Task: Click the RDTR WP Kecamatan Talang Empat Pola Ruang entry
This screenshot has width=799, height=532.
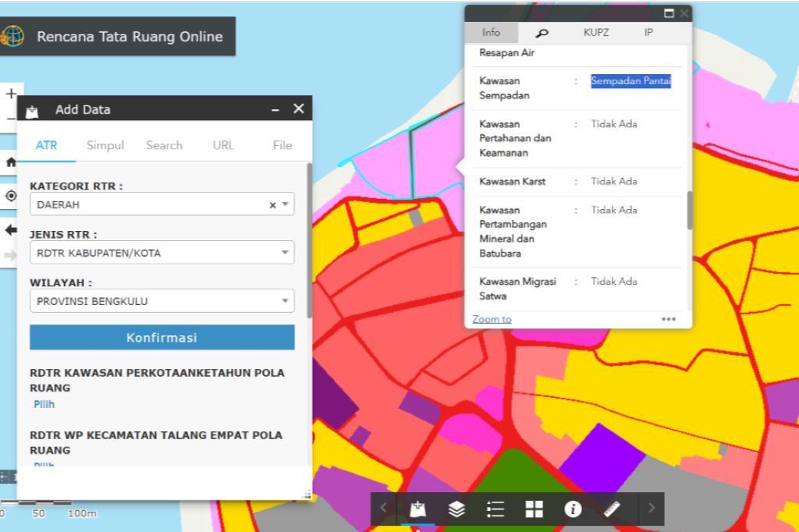Action: click(x=156, y=442)
